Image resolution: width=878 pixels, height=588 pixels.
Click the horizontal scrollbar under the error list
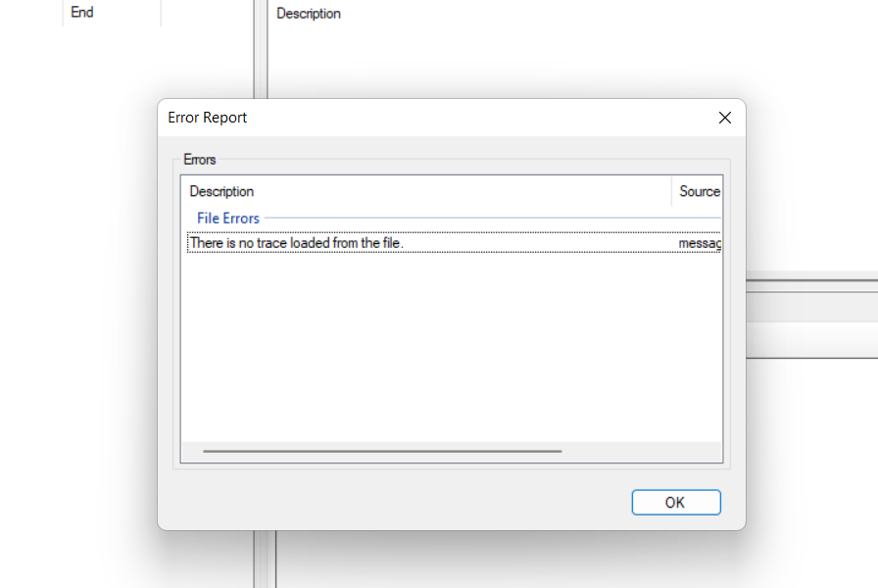tap(382, 451)
